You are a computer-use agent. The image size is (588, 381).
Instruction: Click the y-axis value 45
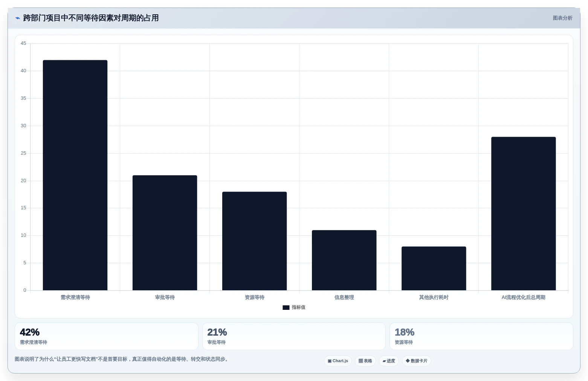click(23, 43)
